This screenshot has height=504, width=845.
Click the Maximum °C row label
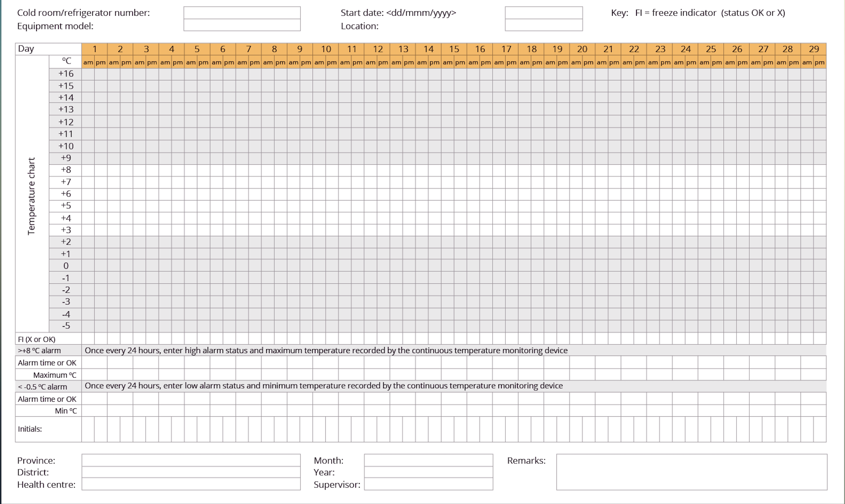click(55, 375)
